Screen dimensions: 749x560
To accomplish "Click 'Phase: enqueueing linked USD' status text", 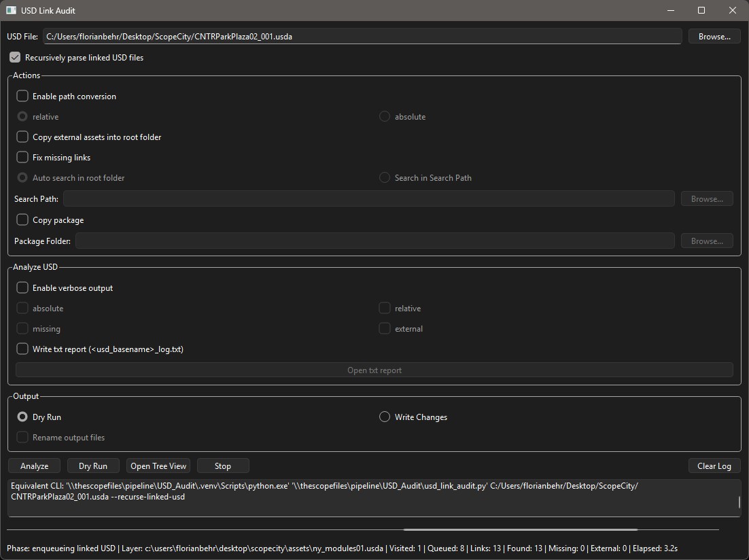I will pos(61,548).
